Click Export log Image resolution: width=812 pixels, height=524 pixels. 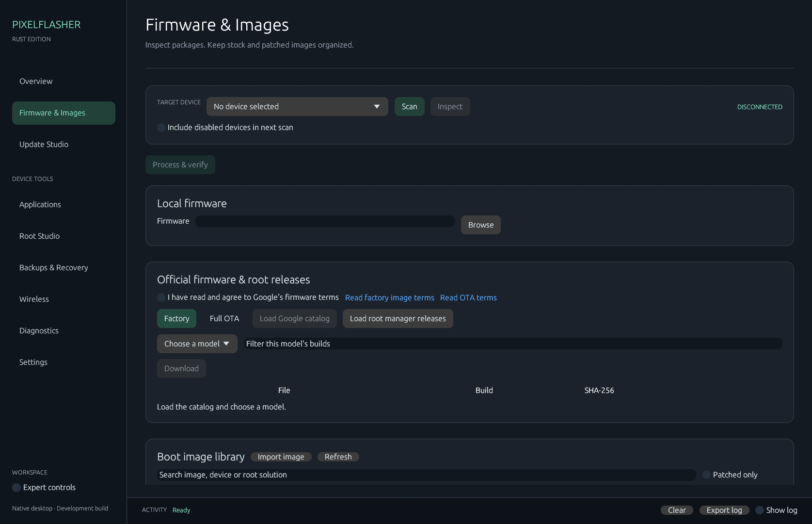724,510
